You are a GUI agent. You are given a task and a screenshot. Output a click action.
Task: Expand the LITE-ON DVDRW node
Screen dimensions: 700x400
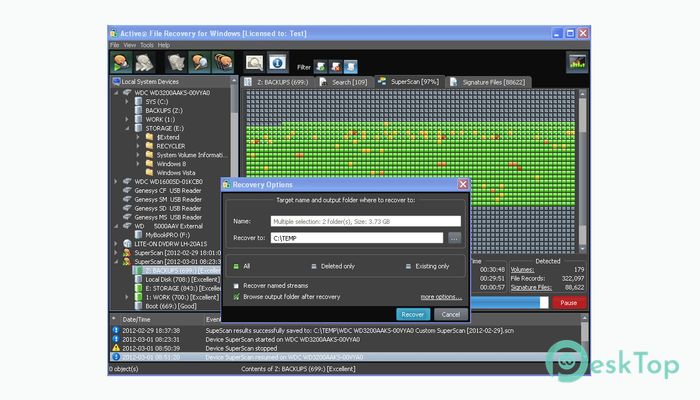(116, 244)
